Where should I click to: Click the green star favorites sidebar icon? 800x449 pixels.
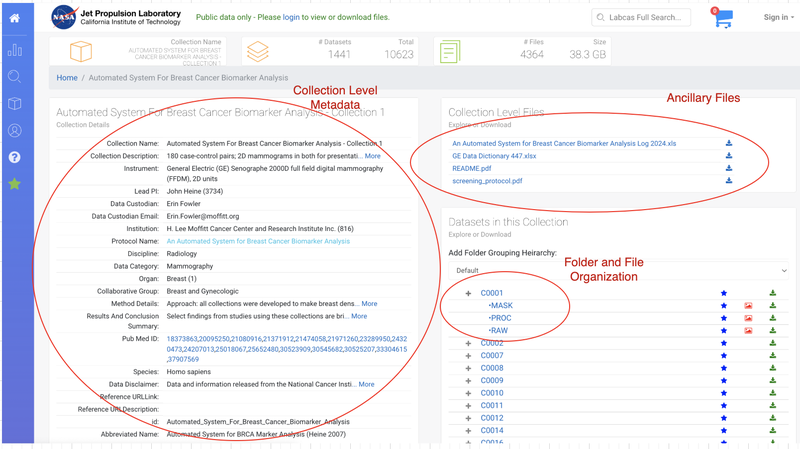click(14, 184)
